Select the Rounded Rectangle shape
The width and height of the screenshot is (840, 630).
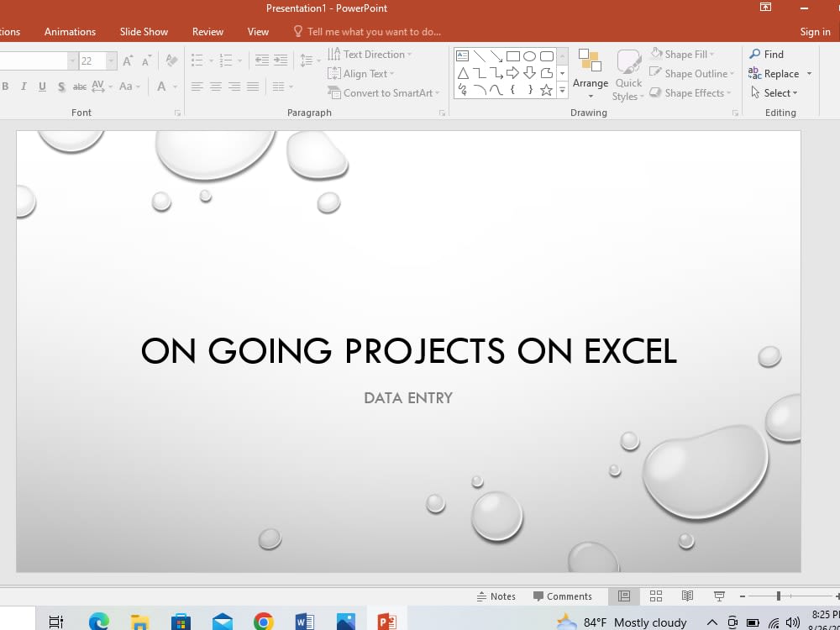pyautogui.click(x=547, y=55)
